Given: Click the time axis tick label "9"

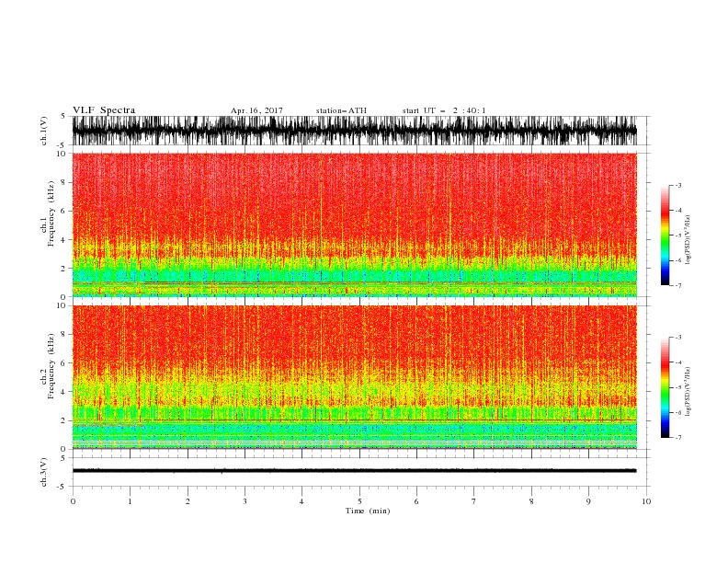Looking at the screenshot, I should tap(588, 501).
